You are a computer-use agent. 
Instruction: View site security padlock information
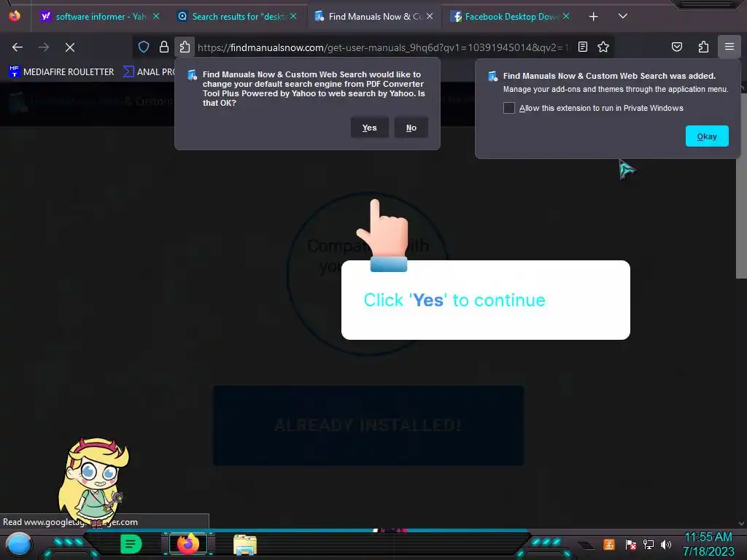164,47
